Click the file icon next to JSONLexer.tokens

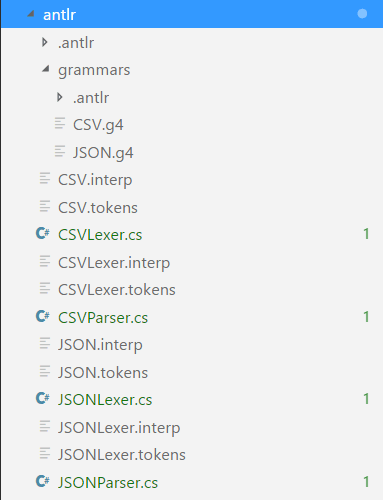coord(45,453)
